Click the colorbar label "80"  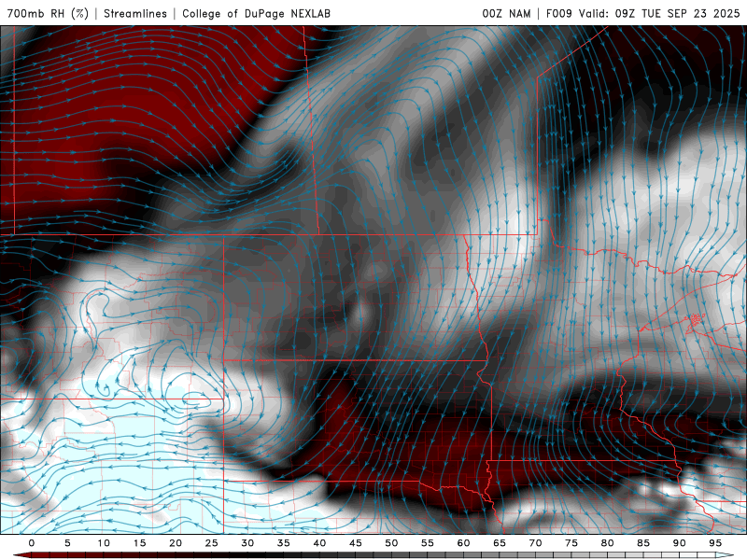[607, 543]
